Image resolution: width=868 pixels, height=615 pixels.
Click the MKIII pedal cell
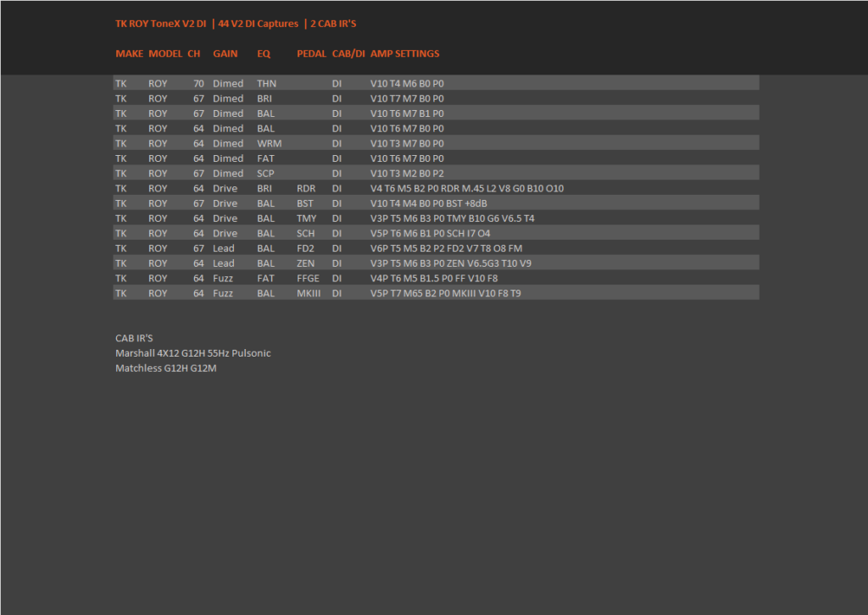click(x=309, y=292)
